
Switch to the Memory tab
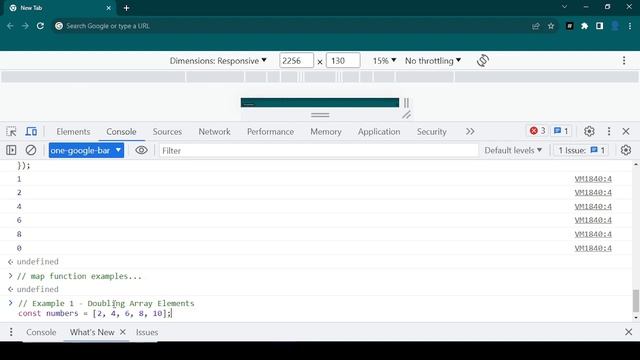click(x=326, y=132)
